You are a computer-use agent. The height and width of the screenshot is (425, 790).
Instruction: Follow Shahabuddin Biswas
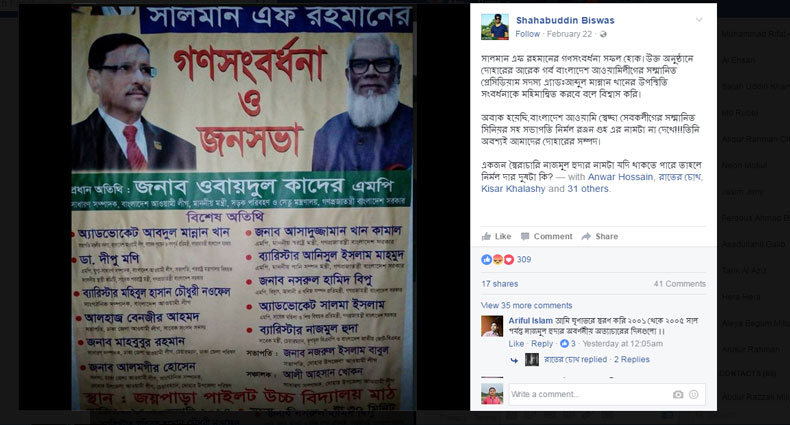click(528, 34)
